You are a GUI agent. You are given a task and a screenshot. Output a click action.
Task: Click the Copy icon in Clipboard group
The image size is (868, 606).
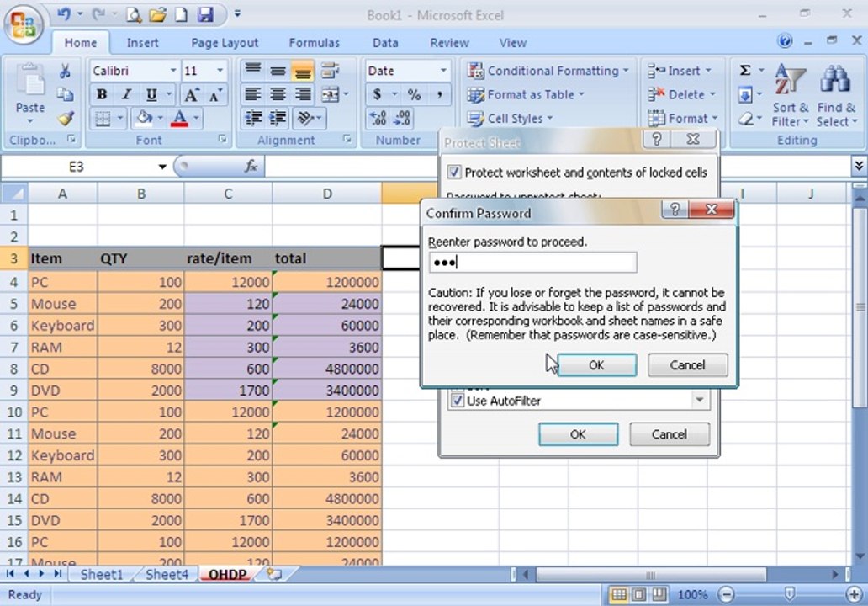[66, 95]
